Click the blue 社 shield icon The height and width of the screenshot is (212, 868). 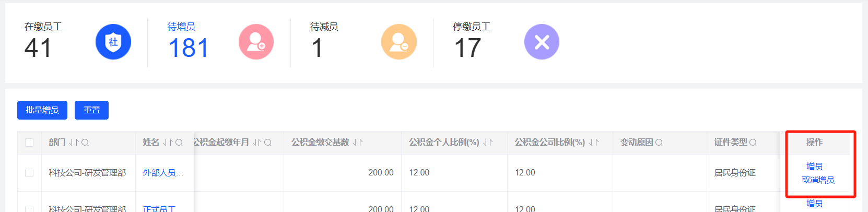(x=113, y=42)
